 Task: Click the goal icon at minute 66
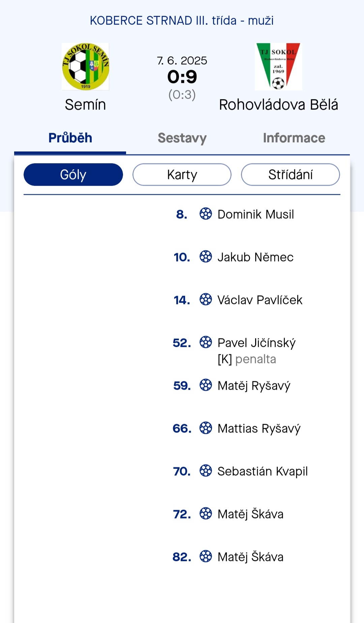(206, 428)
